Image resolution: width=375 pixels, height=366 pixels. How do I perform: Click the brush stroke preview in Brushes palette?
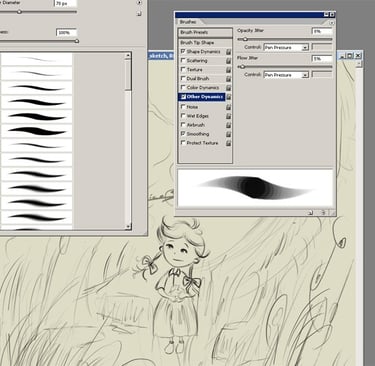coord(255,188)
